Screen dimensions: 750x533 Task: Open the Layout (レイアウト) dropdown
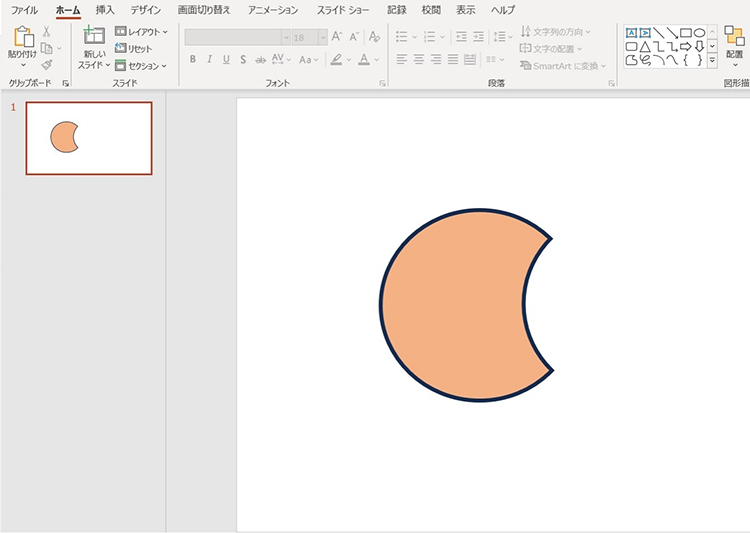click(141, 32)
